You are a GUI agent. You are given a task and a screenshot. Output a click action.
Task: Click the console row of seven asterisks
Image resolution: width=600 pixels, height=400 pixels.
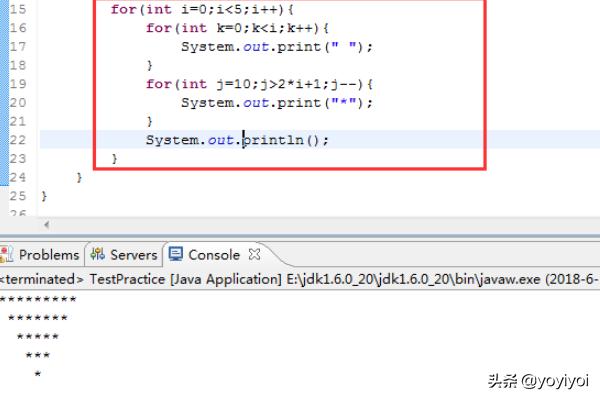(38, 318)
